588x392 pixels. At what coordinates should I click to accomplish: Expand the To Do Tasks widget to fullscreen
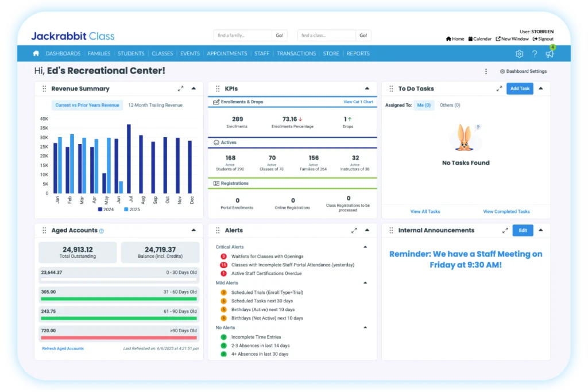click(499, 89)
